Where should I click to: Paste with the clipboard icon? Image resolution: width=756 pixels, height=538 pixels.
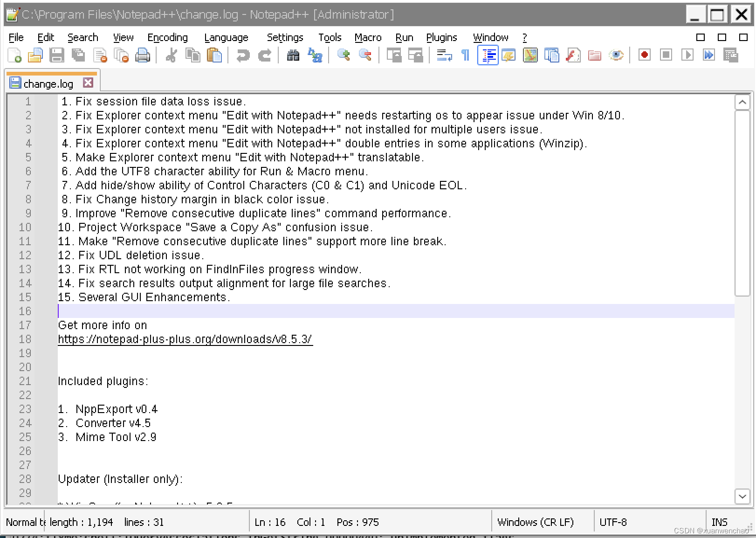[214, 55]
